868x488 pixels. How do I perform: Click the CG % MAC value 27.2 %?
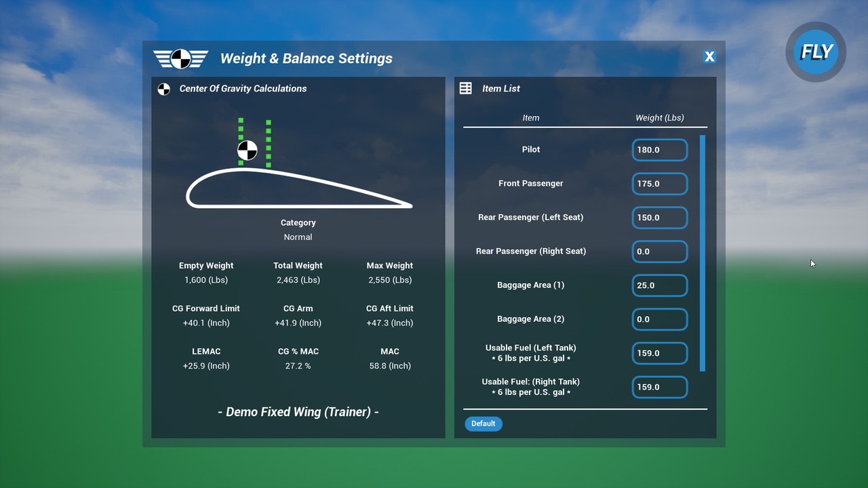coord(298,365)
